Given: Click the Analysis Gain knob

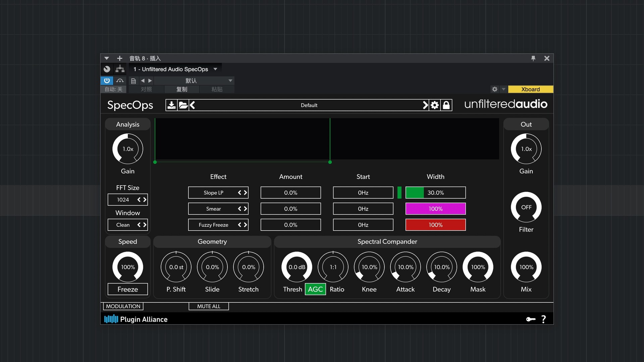Looking at the screenshot, I should (128, 149).
